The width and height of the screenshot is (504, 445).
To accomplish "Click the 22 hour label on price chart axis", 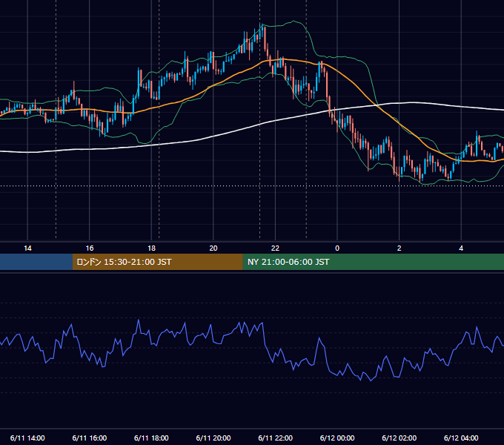I will click(x=275, y=248).
